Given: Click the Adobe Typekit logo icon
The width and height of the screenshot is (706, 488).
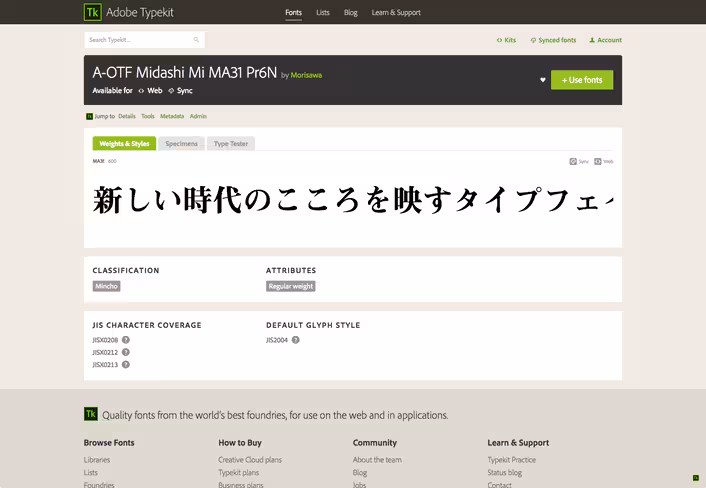Looking at the screenshot, I should tap(93, 12).
